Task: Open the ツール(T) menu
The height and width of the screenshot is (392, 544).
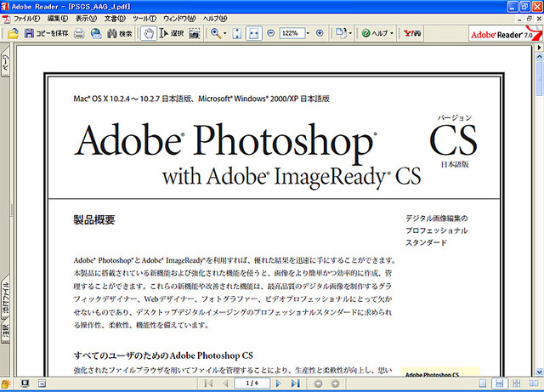Action: [x=144, y=19]
